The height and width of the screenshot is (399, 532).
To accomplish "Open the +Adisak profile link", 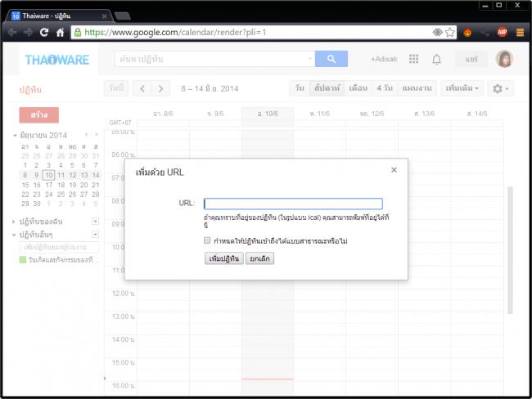I will (x=384, y=59).
